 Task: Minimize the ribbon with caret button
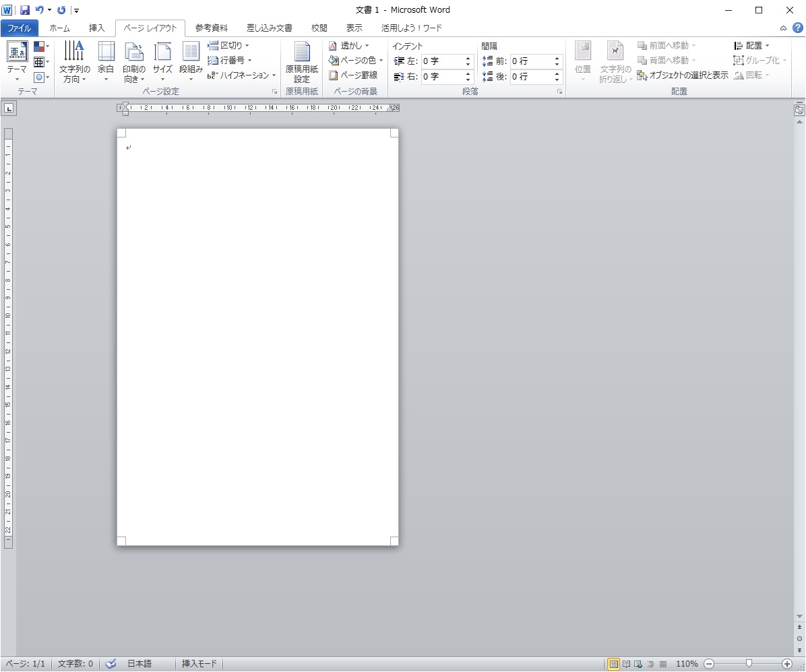pyautogui.click(x=783, y=28)
